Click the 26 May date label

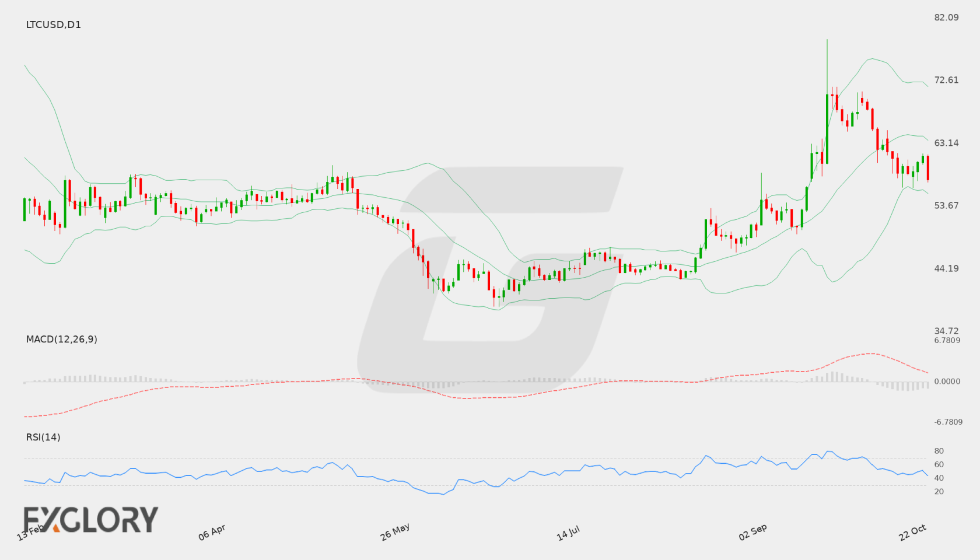[x=395, y=531]
